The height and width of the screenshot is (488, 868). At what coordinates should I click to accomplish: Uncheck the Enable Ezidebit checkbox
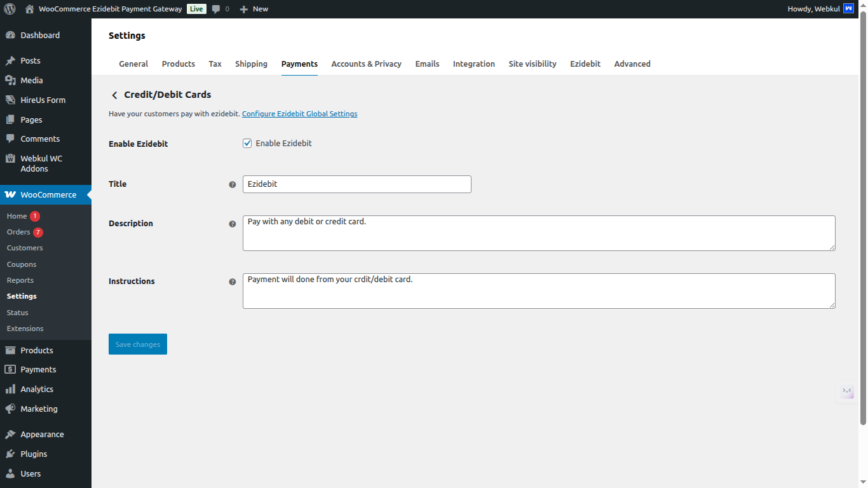pyautogui.click(x=247, y=143)
